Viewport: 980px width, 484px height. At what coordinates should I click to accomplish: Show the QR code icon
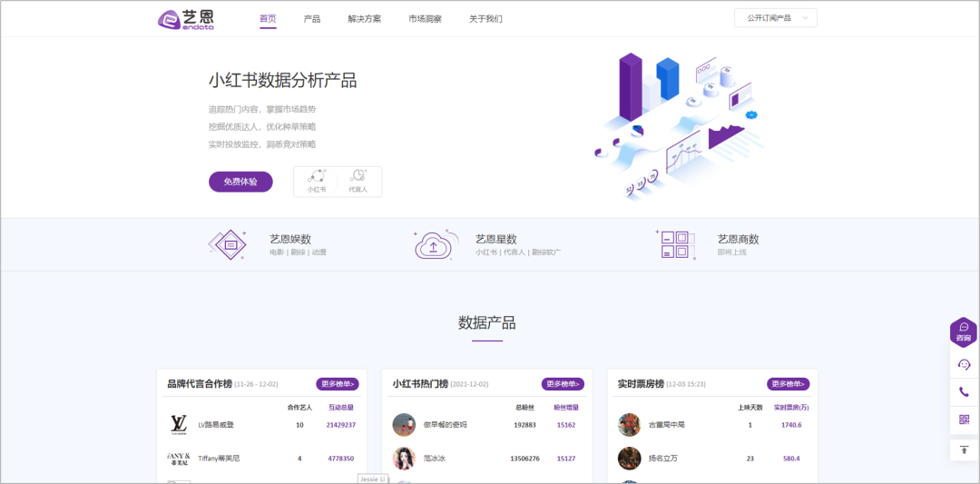pyautogui.click(x=964, y=420)
